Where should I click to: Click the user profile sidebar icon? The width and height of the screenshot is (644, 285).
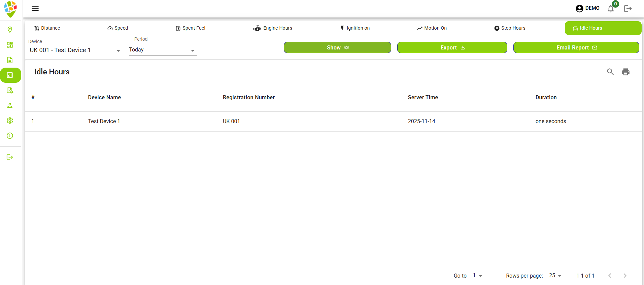click(10, 105)
